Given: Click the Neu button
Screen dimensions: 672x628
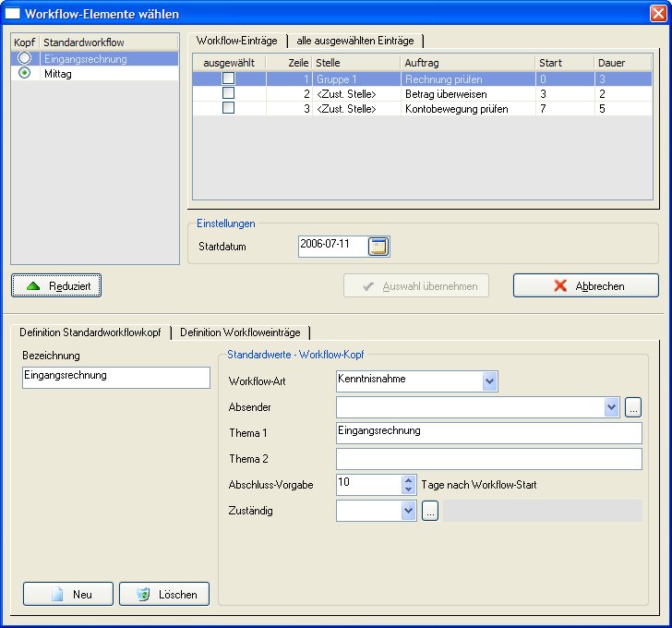Looking at the screenshot, I should coord(68,594).
